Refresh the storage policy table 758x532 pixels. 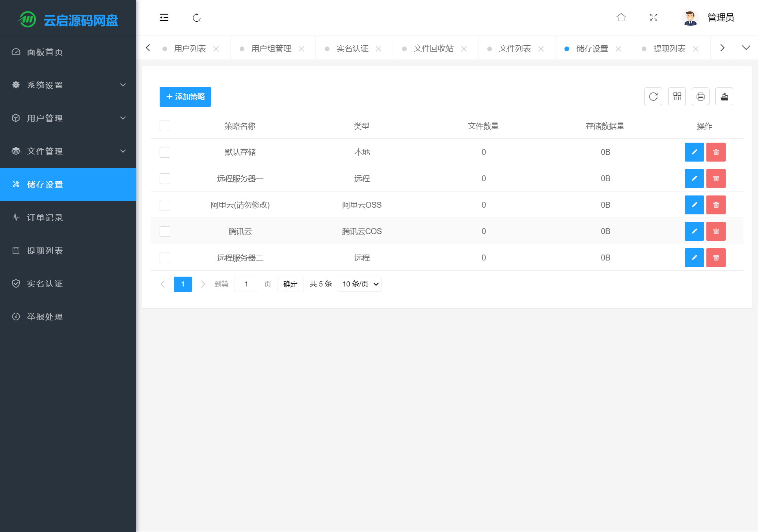(653, 97)
